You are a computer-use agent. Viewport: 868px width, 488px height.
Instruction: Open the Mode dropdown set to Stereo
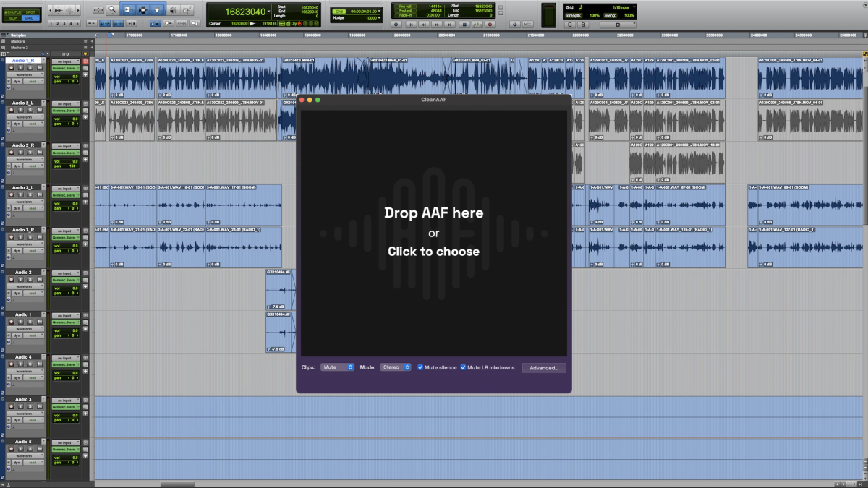pos(396,367)
